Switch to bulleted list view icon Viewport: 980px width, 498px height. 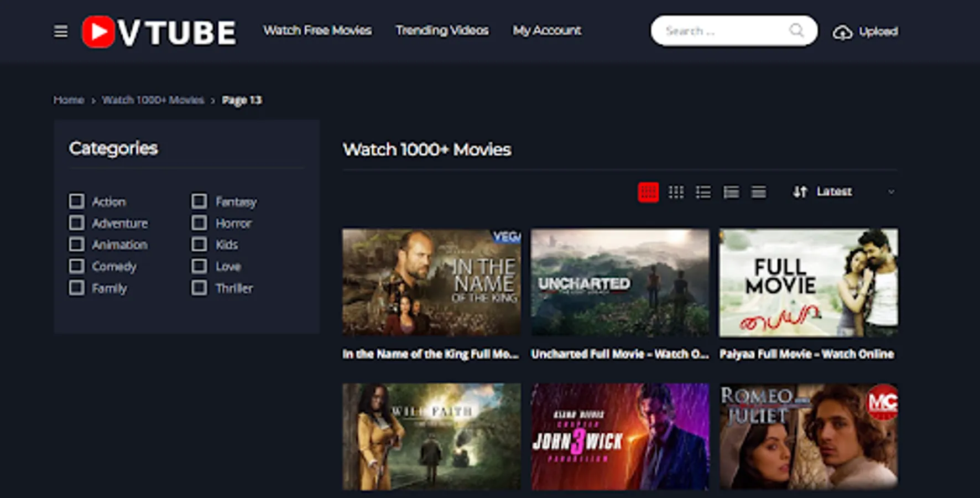703,192
